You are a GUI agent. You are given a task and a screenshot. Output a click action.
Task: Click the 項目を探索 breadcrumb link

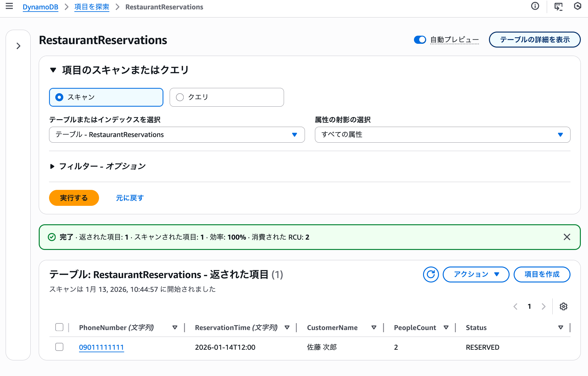(x=92, y=7)
